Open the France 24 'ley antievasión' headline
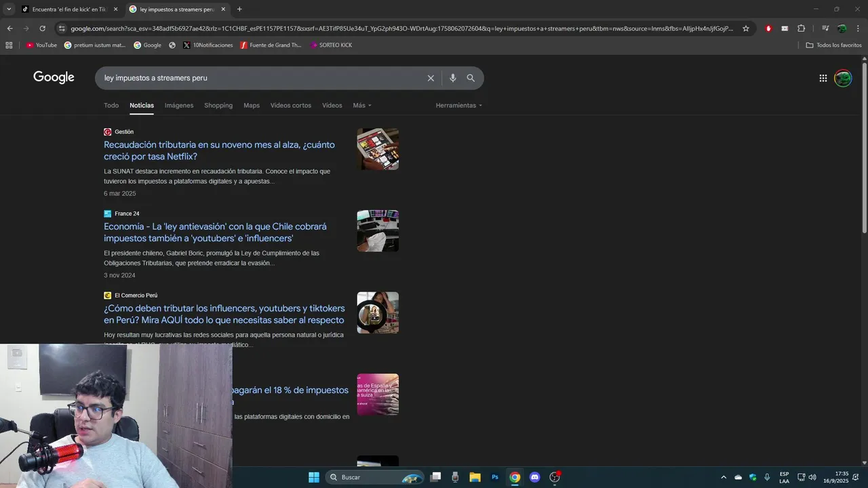 click(x=215, y=232)
